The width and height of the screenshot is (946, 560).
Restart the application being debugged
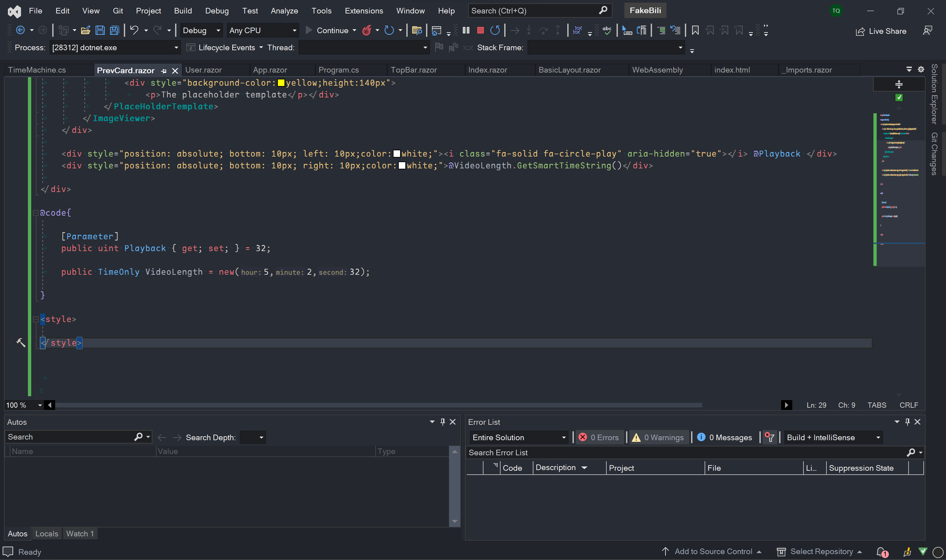tap(495, 30)
